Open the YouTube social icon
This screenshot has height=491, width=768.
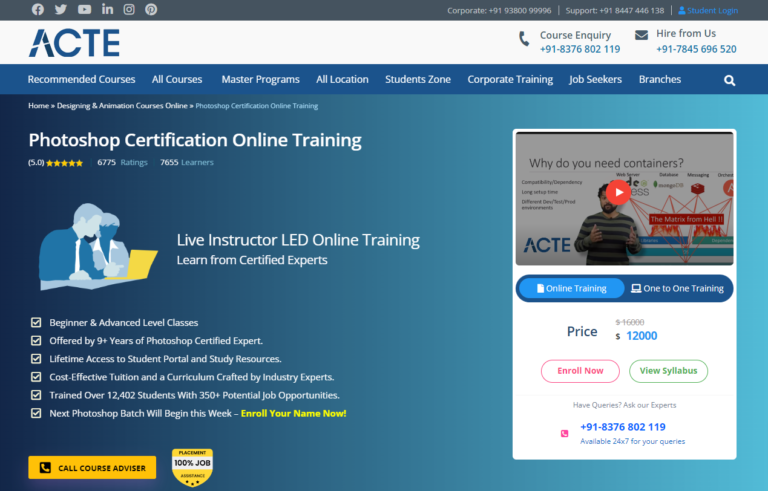tap(84, 10)
